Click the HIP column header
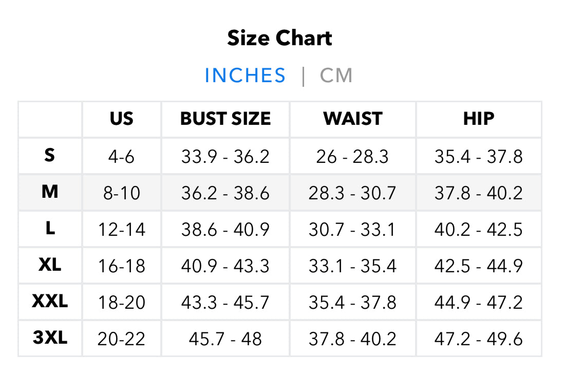The image size is (563, 392). [478, 119]
